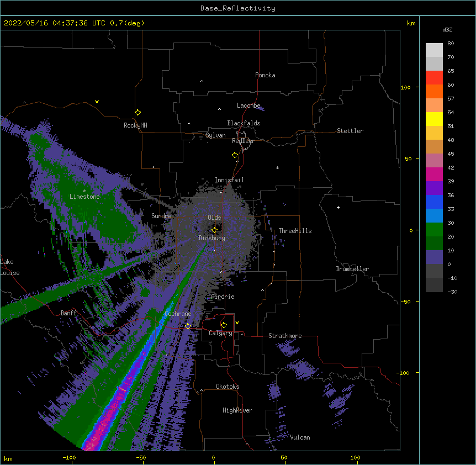
Task: Click the -50 tick on the right vertical axis
Action: 405,302
